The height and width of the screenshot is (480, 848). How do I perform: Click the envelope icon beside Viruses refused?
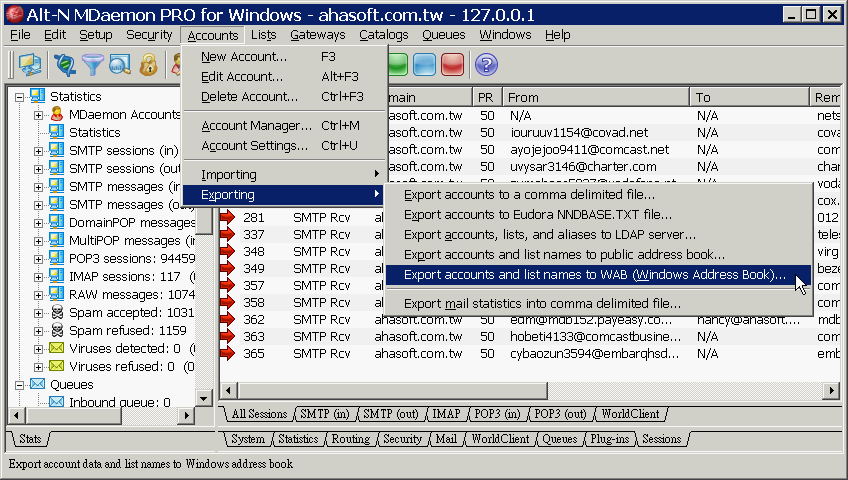(57, 366)
